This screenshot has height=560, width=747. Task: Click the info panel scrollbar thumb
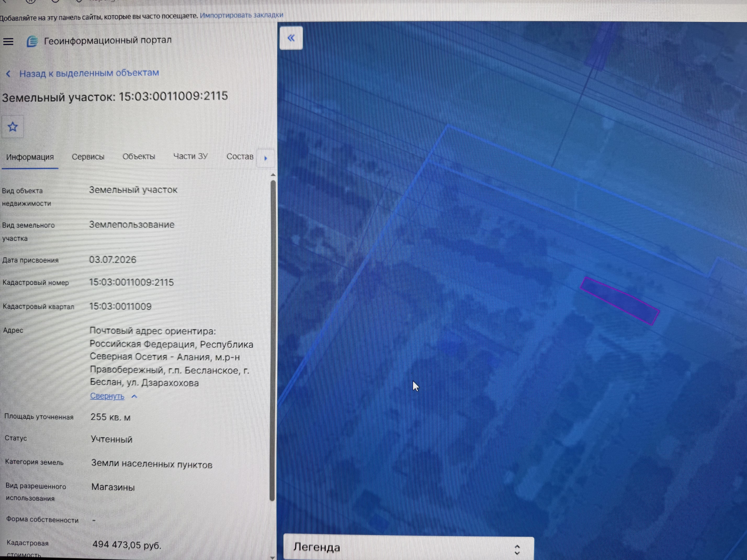pyautogui.click(x=273, y=340)
